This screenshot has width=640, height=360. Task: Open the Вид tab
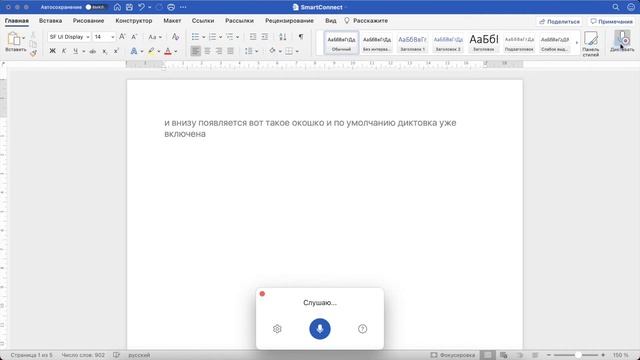click(331, 20)
